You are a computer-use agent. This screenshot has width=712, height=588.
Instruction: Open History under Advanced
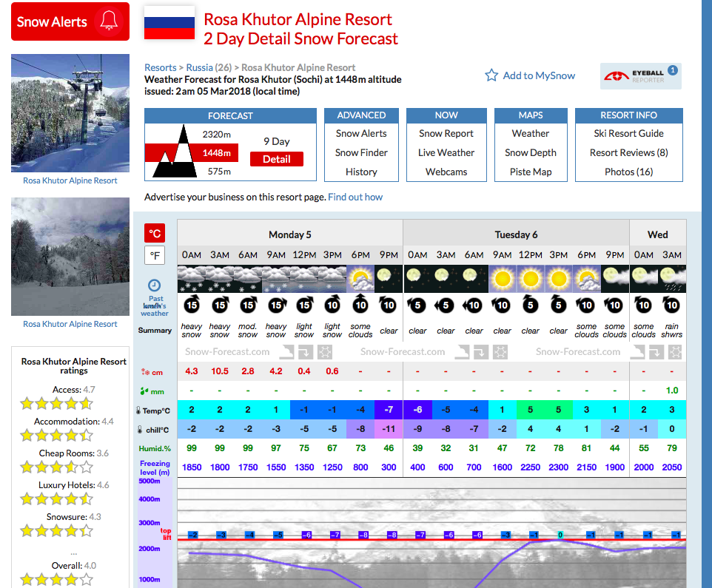coord(361,172)
